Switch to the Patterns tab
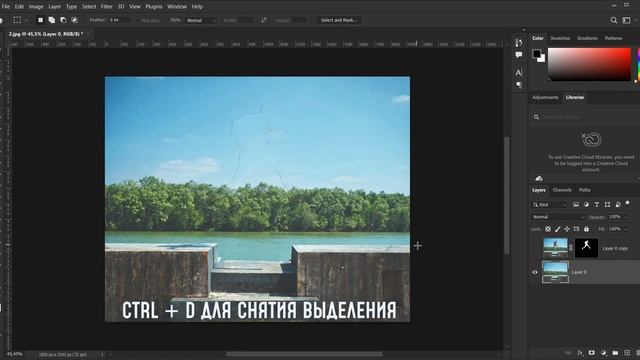Image resolution: width=640 pixels, height=360 pixels. [613, 38]
